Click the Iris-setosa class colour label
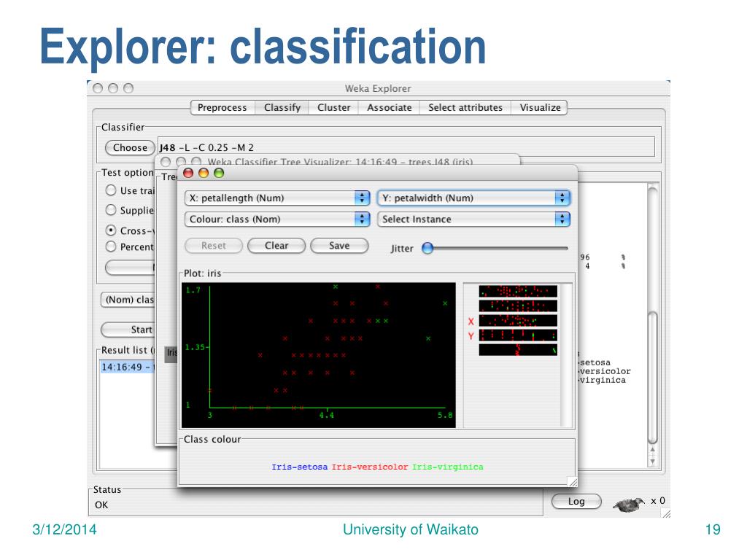The height and width of the screenshot is (560, 747). click(x=300, y=467)
